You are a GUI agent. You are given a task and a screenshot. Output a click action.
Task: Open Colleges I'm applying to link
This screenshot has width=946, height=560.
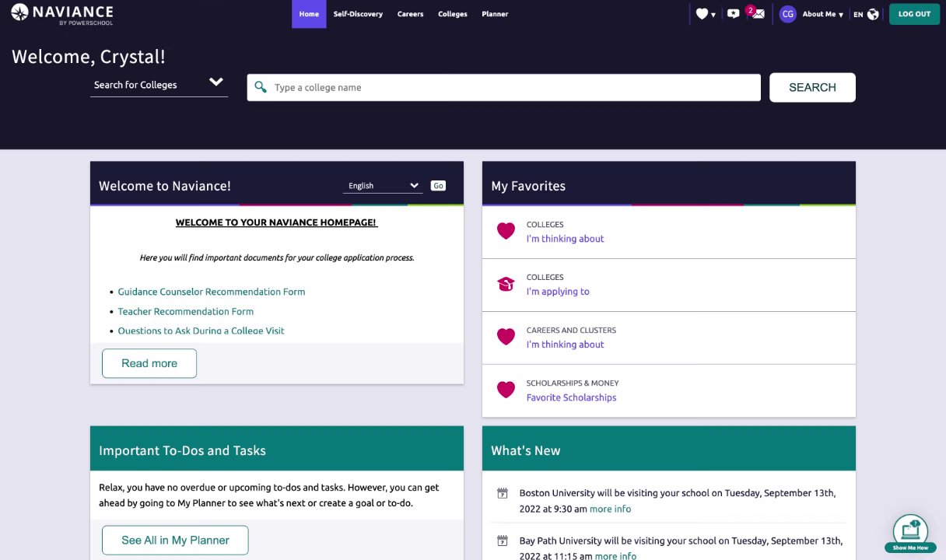tap(558, 292)
